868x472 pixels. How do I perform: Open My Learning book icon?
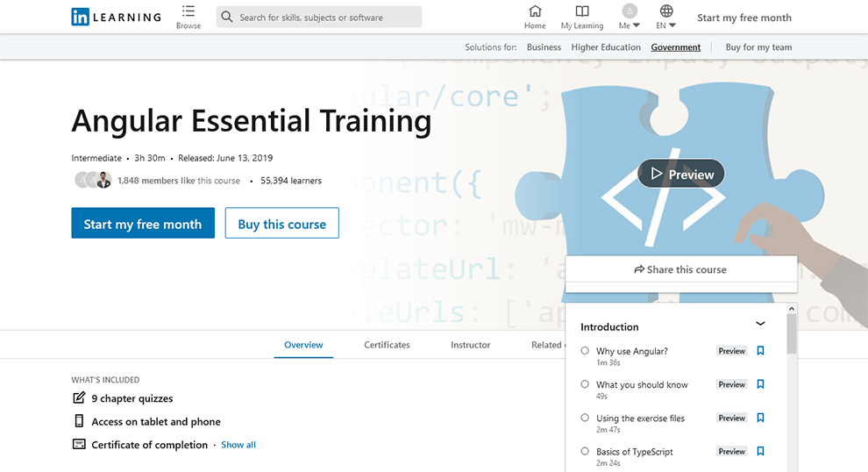tap(582, 11)
